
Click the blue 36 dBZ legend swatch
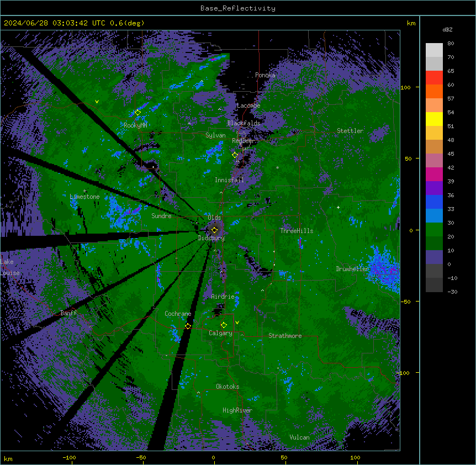pyautogui.click(x=434, y=202)
